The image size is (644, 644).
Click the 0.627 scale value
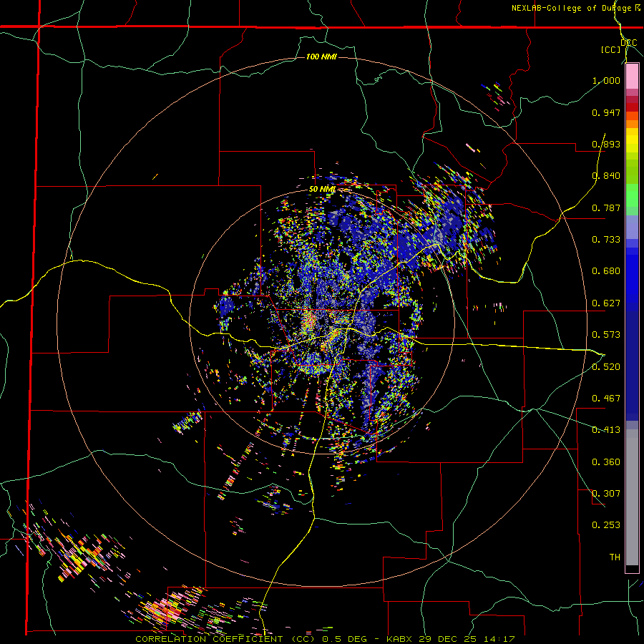tap(606, 303)
